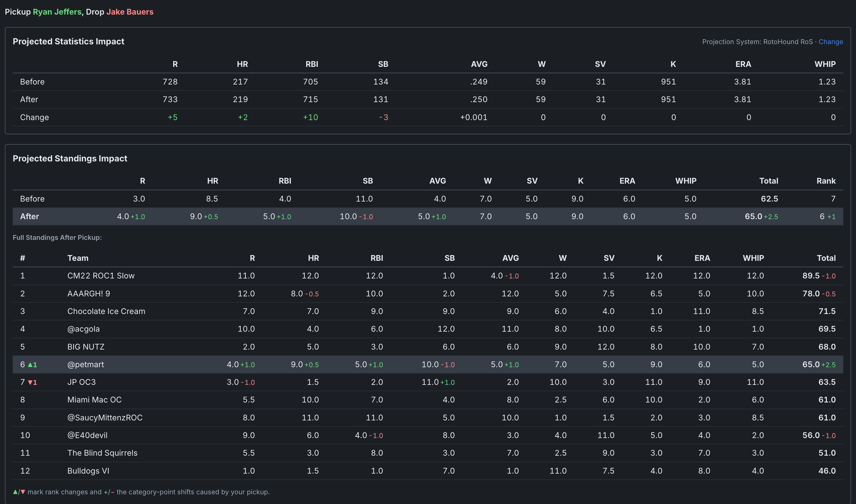Viewport: 856px width, 504px height.
Task: Click the red triangle icon in the footer legend
Action: (x=23, y=492)
